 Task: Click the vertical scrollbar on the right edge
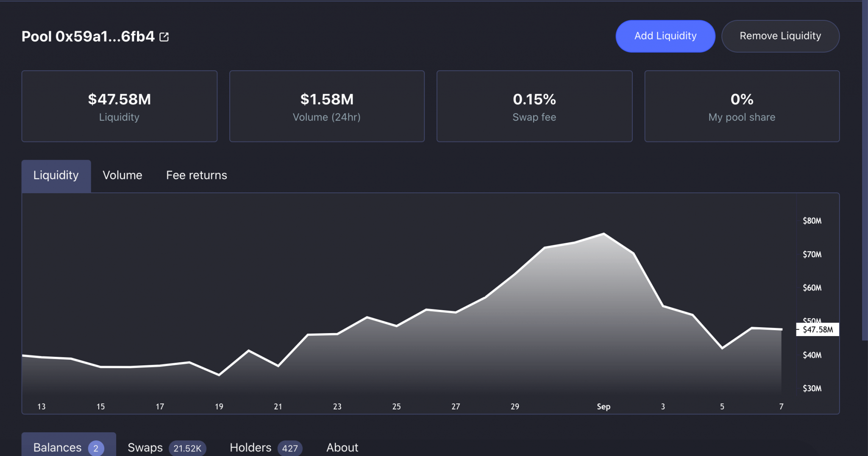(865, 170)
